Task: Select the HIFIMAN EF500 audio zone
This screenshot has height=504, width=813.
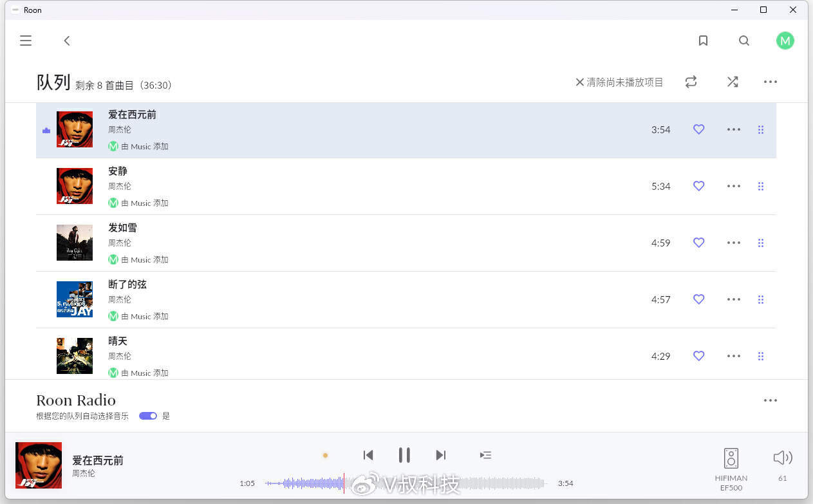Action: tap(731, 467)
